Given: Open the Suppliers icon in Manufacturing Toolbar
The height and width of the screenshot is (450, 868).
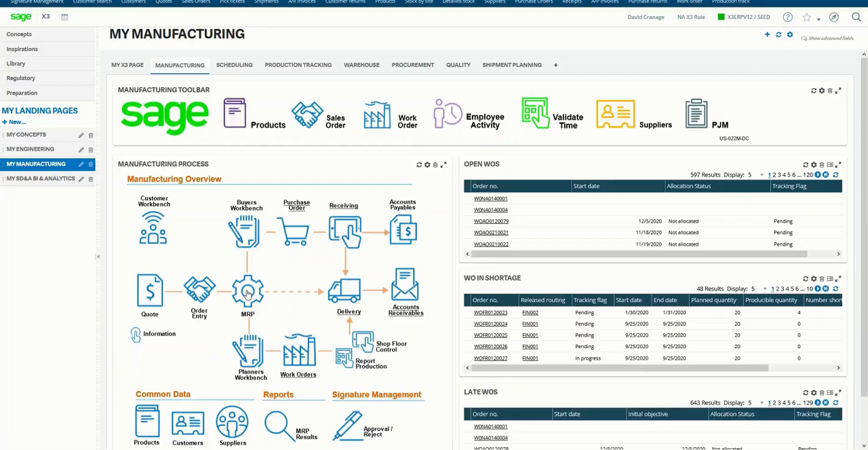Looking at the screenshot, I should coord(616,115).
